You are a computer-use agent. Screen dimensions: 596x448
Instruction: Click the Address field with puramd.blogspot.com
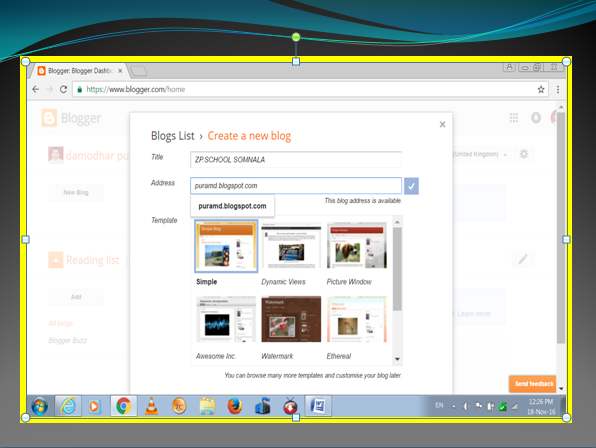coord(296,186)
